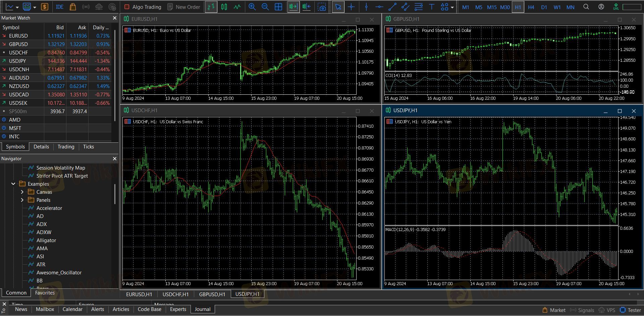This screenshot has height=316, width=644.
Task: Toggle Algo Trading on
Action: coord(143,7)
